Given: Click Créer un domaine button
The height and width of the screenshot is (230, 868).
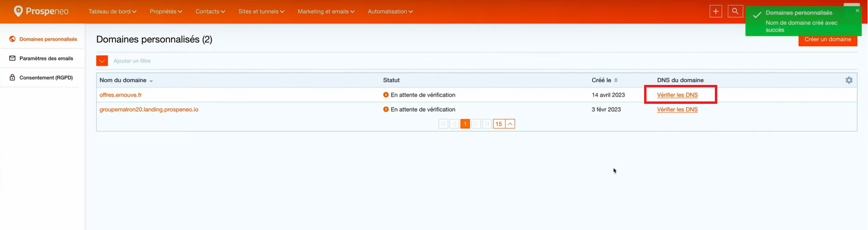Looking at the screenshot, I should tap(827, 39).
